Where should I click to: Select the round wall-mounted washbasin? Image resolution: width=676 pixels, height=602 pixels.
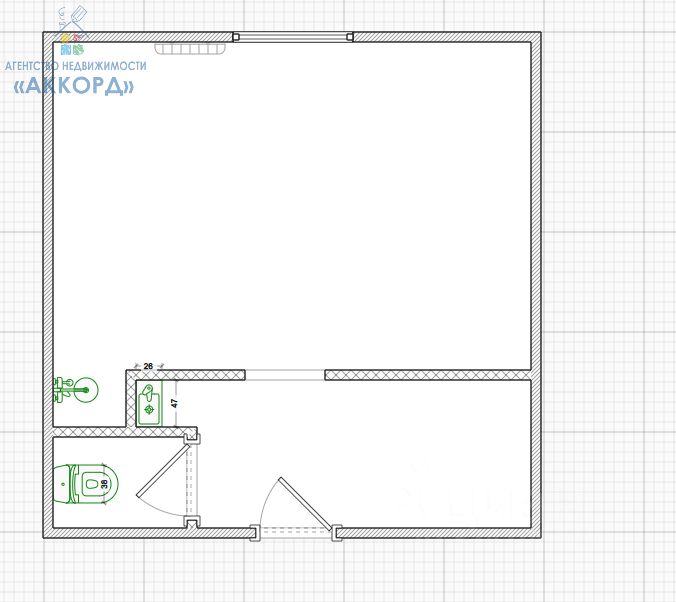point(76,390)
